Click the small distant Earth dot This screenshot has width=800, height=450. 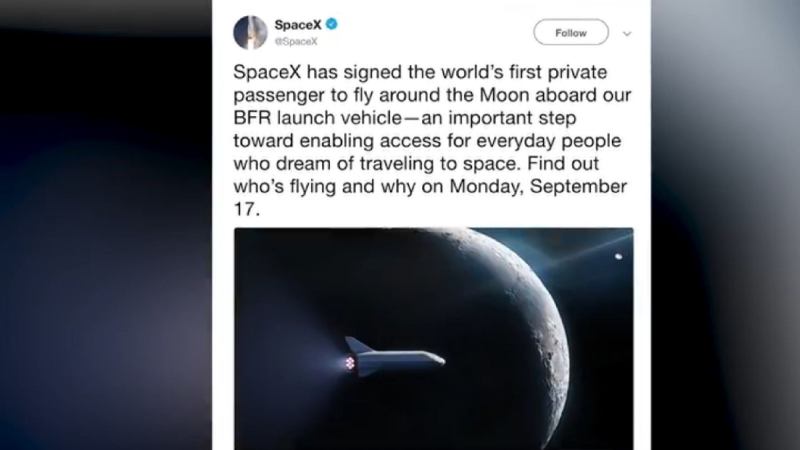coord(619,257)
